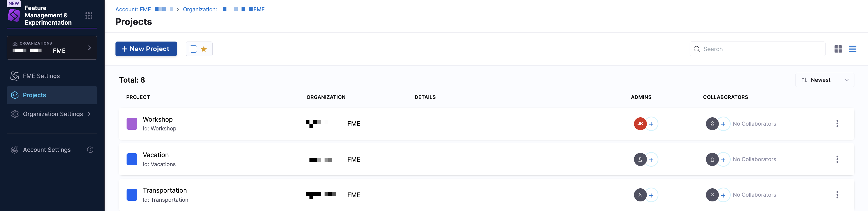Switch to list view layout

[x=852, y=49]
